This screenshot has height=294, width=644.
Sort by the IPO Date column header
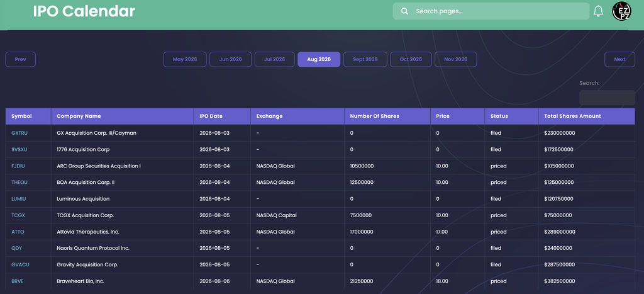222,116
